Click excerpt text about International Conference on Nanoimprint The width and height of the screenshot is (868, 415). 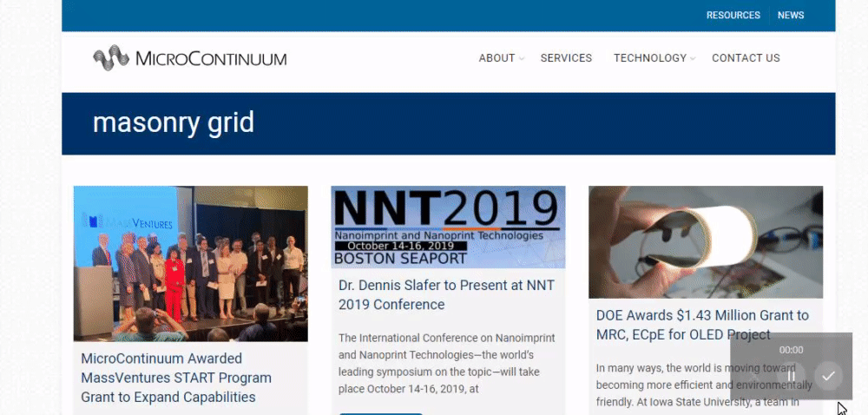coord(446,363)
